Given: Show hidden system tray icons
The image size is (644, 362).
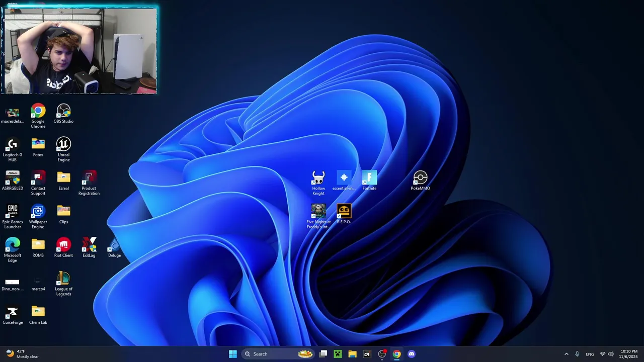Looking at the screenshot, I should coord(566,354).
